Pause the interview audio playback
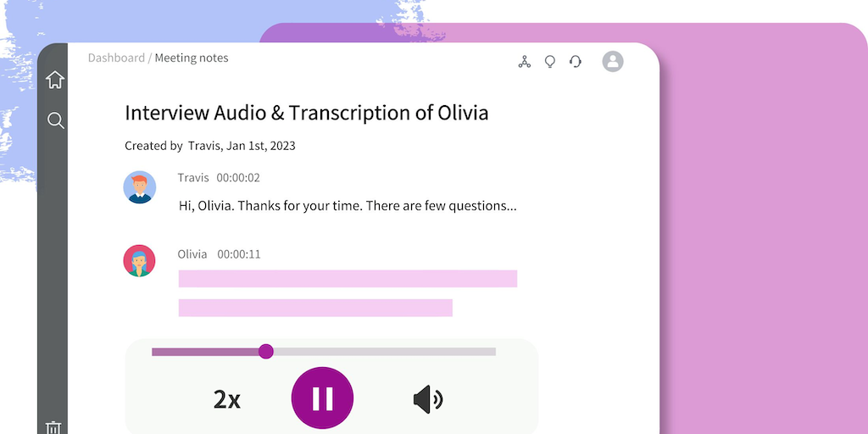This screenshot has height=434, width=868. coord(322,398)
